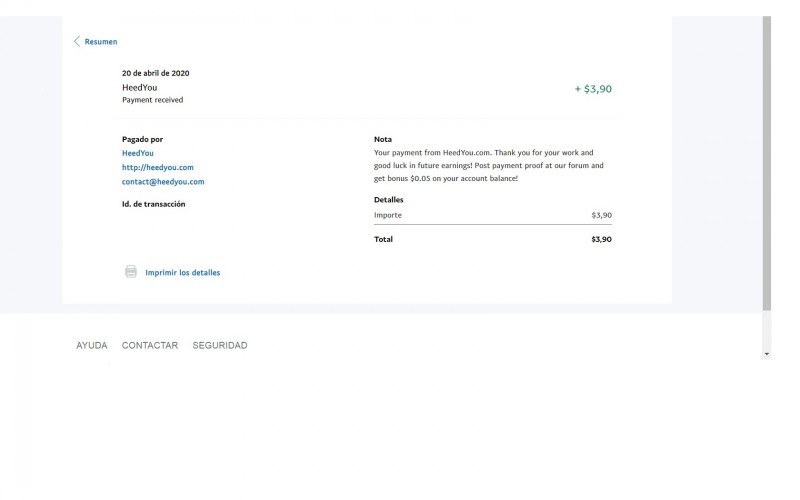Viewport: 800px width, 500px height.
Task: Click the Id. de transacción label
Action: tap(153, 204)
